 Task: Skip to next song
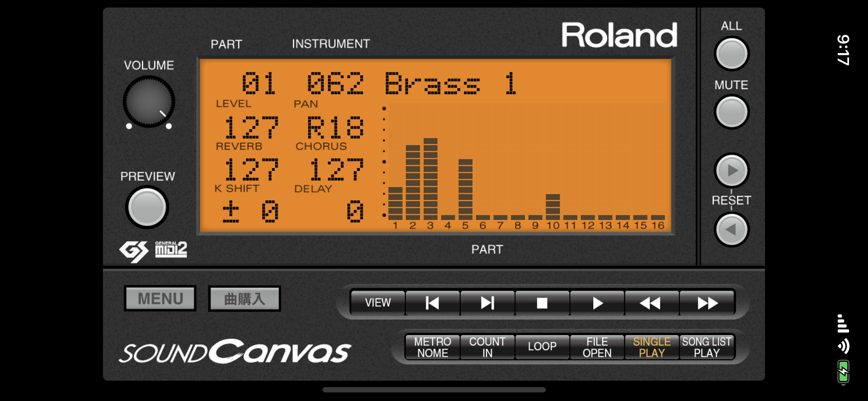(x=487, y=303)
